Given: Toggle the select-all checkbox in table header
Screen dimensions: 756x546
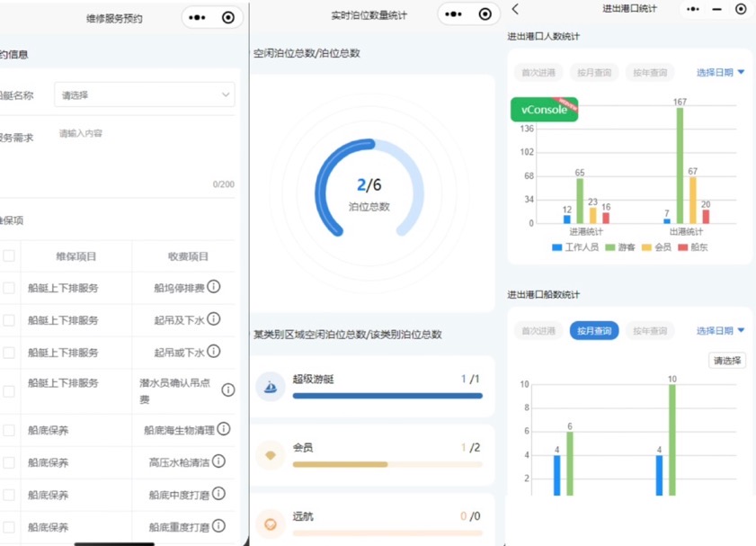Looking at the screenshot, I should coord(9,256).
